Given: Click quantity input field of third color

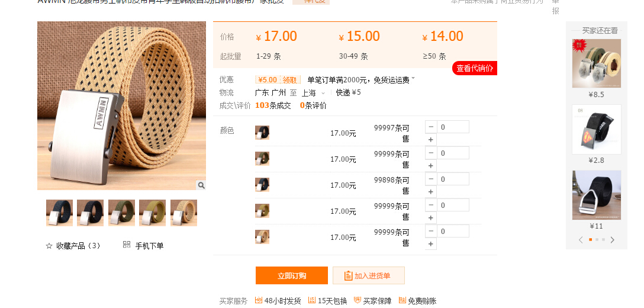Looking at the screenshot, I should [453, 179].
